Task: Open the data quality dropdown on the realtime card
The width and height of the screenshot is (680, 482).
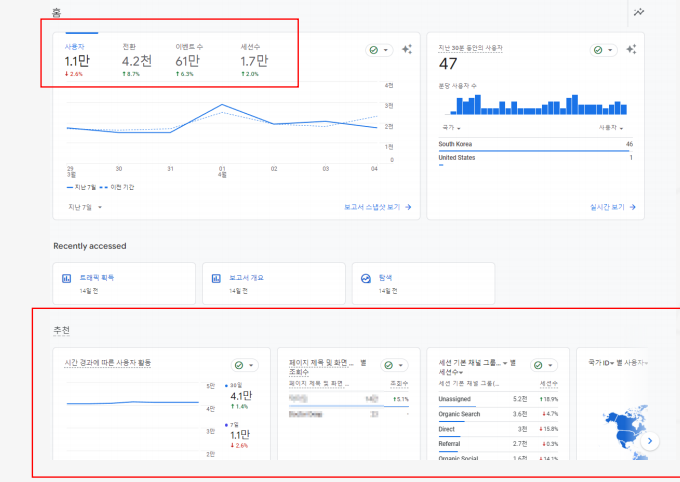Action: [x=603, y=50]
